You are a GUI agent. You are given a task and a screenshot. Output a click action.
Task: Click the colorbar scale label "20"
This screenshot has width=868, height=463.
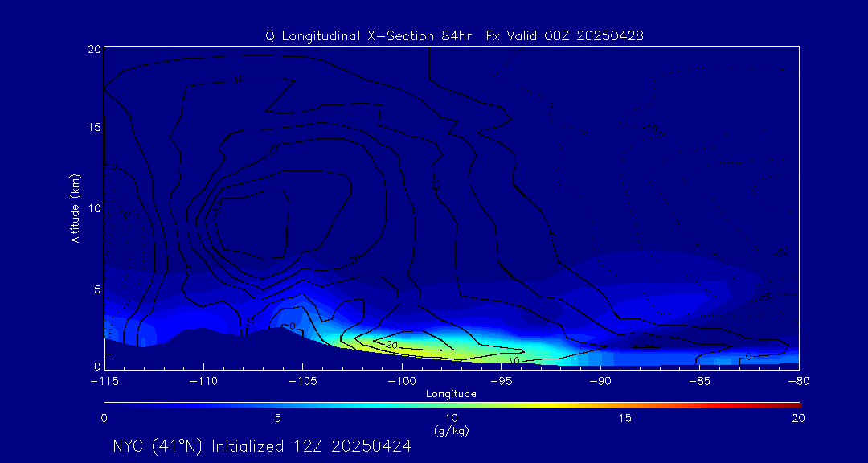tap(798, 419)
